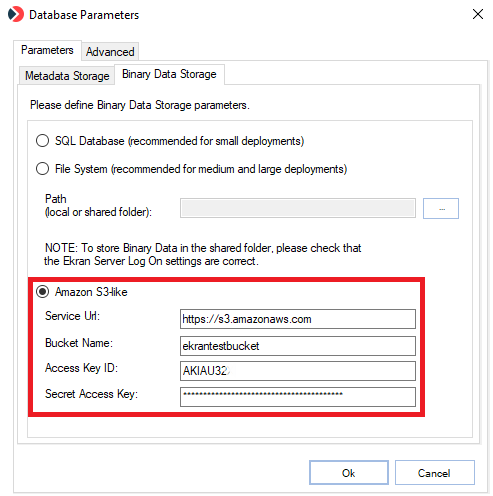
Task: Click the disabled Path text field
Action: click(x=298, y=208)
